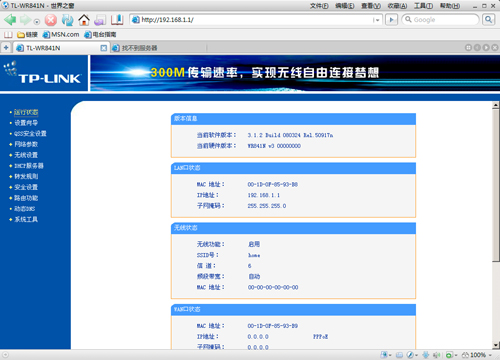Viewport: 500px width, 360px height.
Task: Click the page scrollbar up arrow
Action: (x=496, y=105)
